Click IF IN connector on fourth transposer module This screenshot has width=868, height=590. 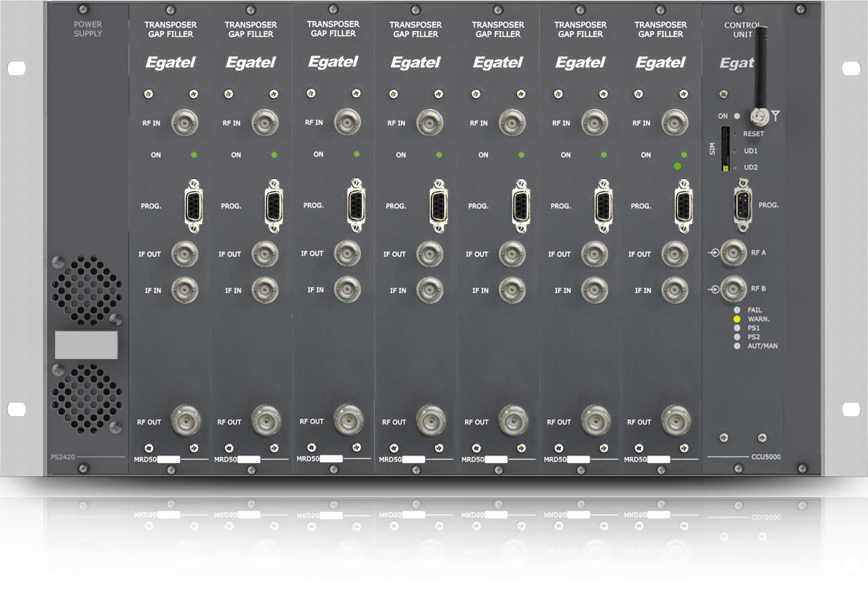pyautogui.click(x=430, y=290)
